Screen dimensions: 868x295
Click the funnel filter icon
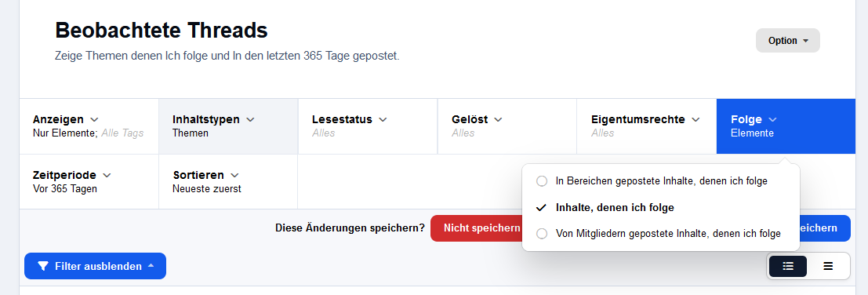(43, 266)
